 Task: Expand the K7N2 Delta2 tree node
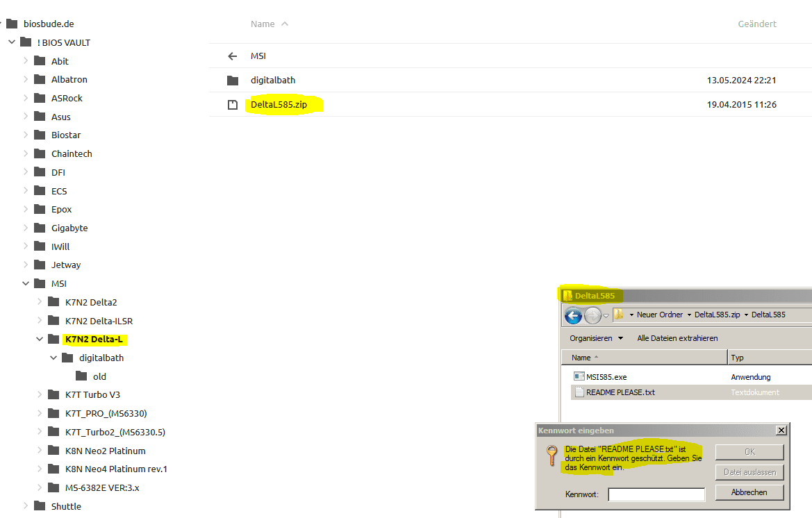pos(40,301)
